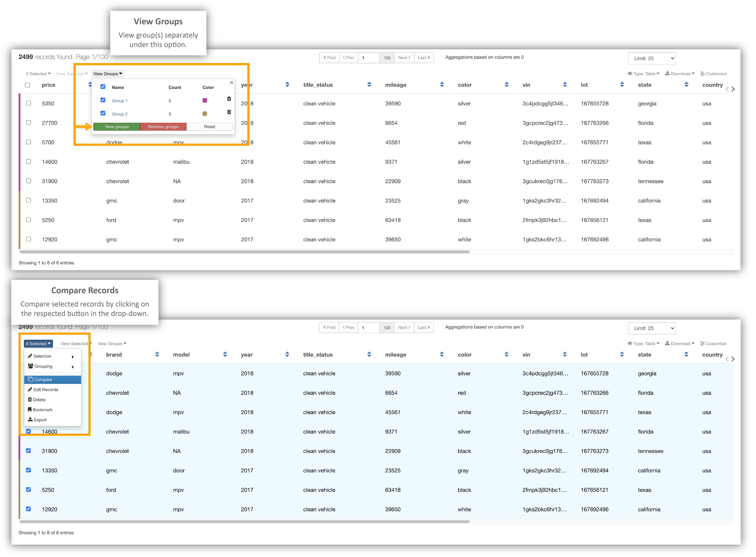Sort by vin in the upper table
This screenshot has height=557, width=756.
(x=565, y=85)
